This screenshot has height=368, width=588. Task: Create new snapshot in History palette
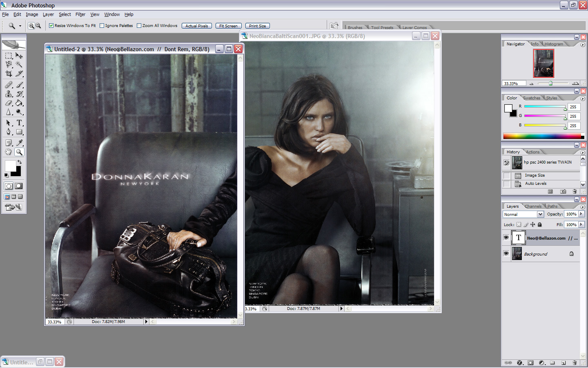[x=563, y=191]
